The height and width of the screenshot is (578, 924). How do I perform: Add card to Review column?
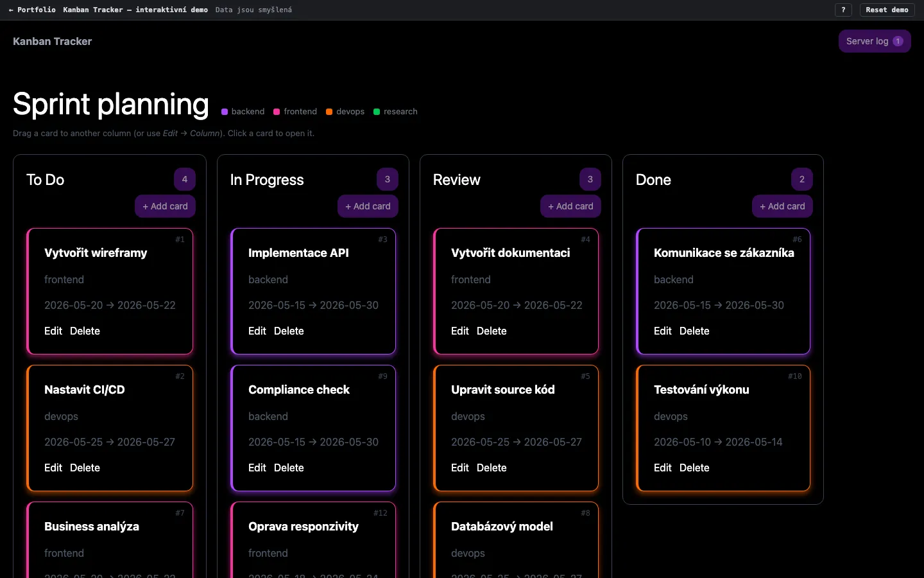coord(570,206)
